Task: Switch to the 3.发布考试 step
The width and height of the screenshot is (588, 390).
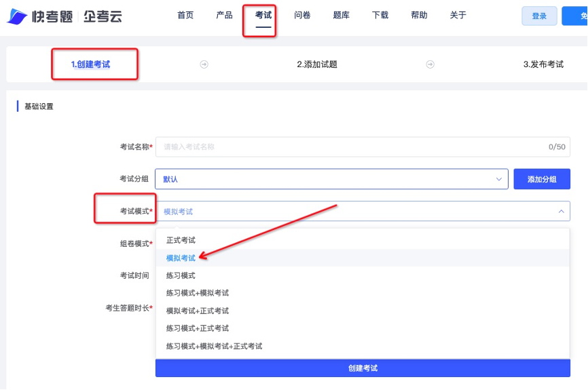Action: coord(543,64)
